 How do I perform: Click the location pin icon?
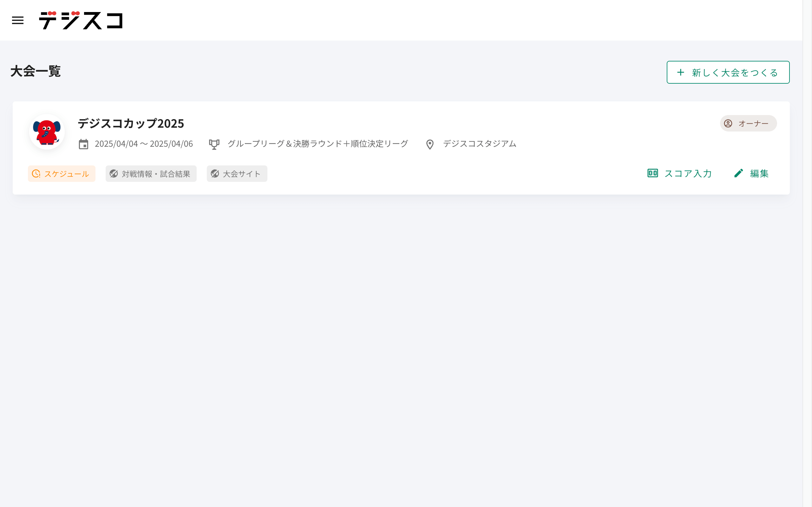[430, 144]
